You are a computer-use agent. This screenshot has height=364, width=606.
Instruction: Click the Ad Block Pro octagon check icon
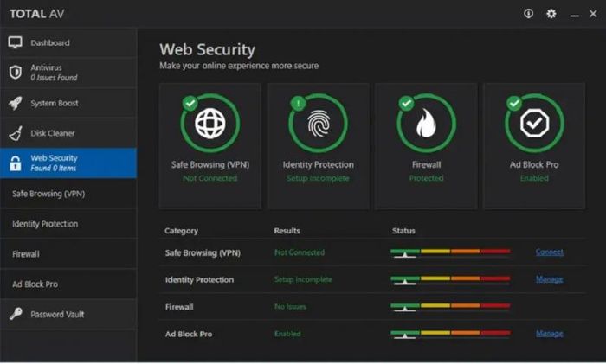click(534, 124)
